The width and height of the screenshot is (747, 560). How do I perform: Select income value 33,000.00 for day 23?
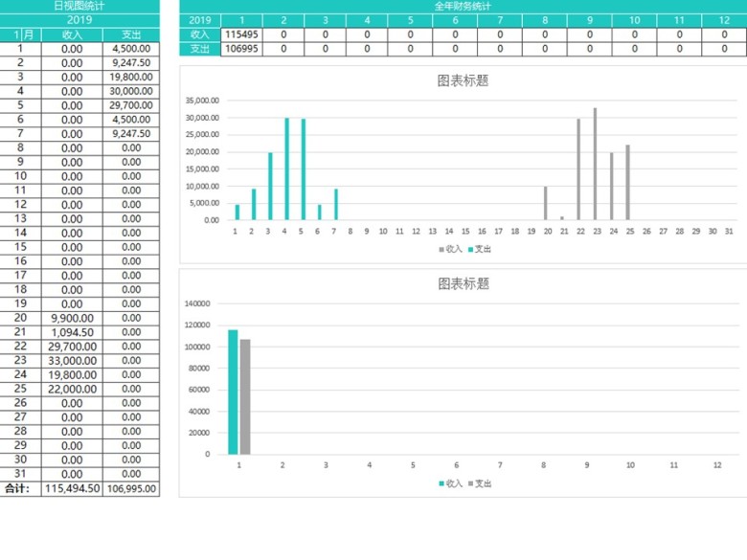tap(72, 361)
